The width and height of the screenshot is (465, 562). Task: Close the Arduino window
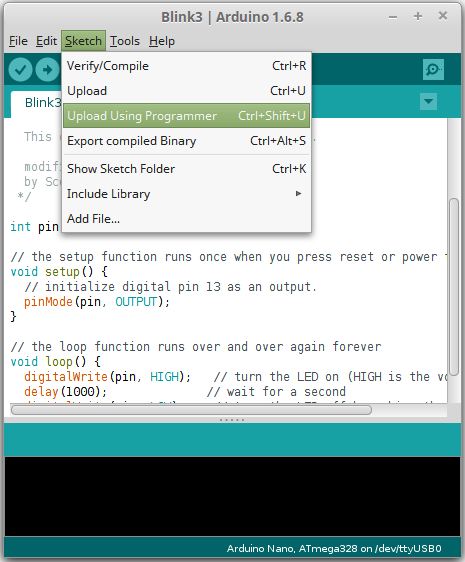[443, 16]
